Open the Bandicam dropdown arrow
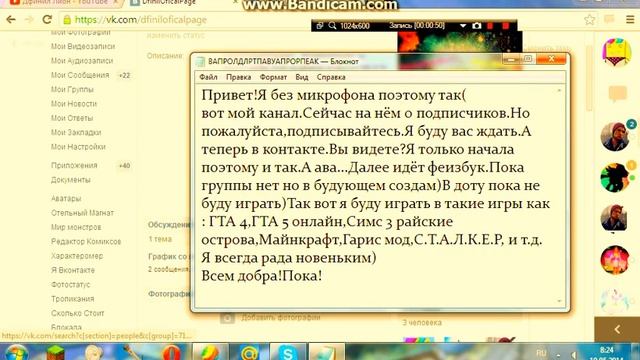This screenshot has height=360, width=640. pos(463,26)
